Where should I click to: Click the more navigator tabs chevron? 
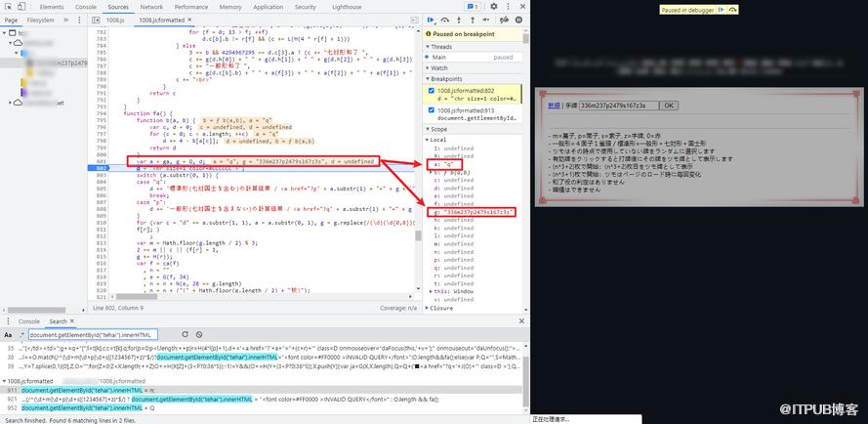(x=65, y=20)
